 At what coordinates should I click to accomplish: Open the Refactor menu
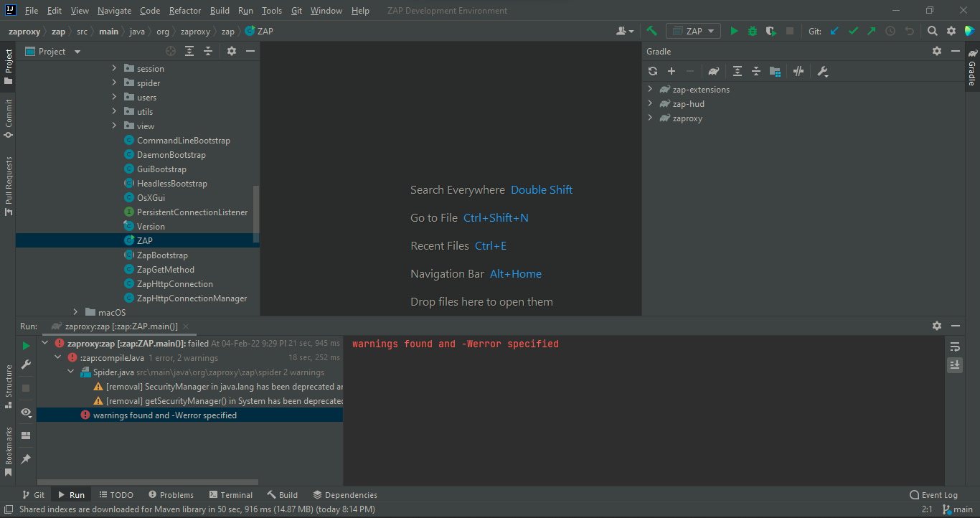[x=184, y=10]
